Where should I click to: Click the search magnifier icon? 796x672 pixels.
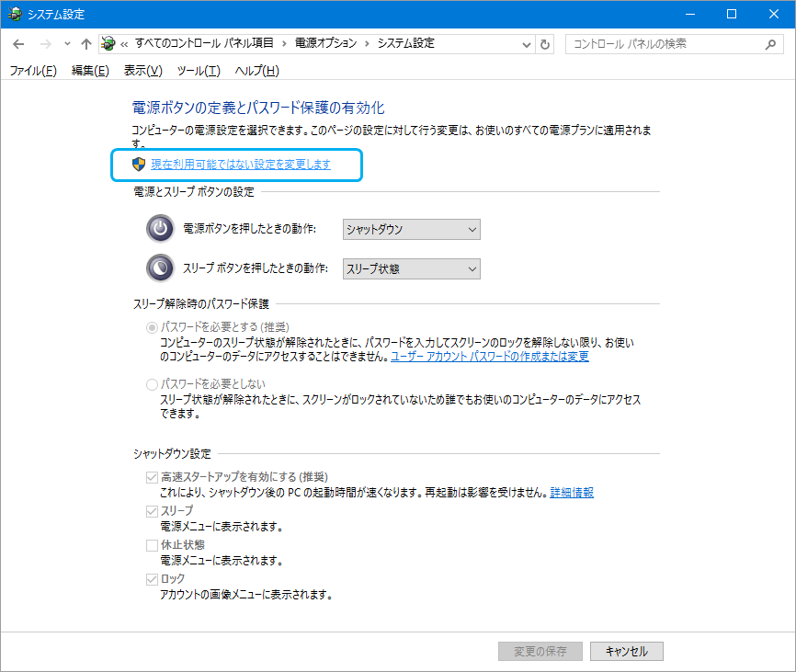[x=770, y=44]
